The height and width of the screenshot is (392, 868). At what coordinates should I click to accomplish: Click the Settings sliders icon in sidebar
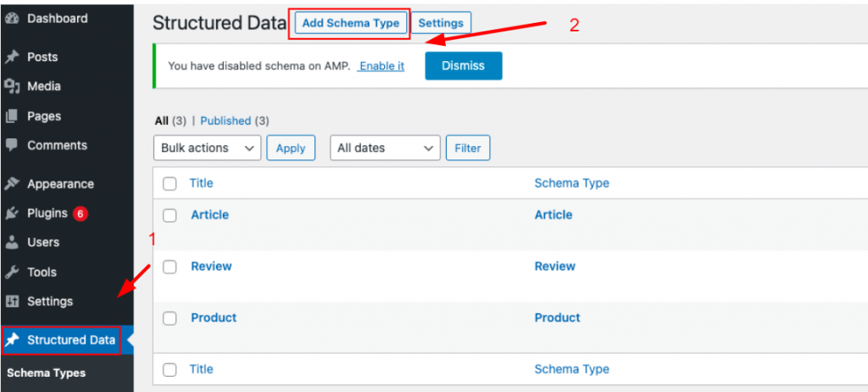tap(12, 301)
